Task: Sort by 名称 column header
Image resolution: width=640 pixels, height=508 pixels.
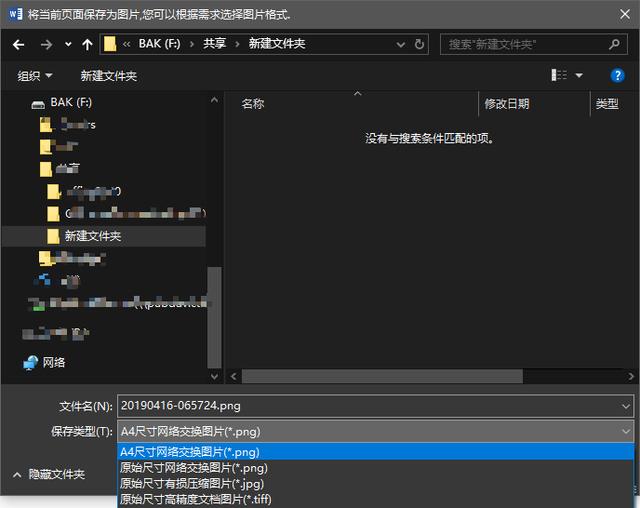Action: (253, 104)
